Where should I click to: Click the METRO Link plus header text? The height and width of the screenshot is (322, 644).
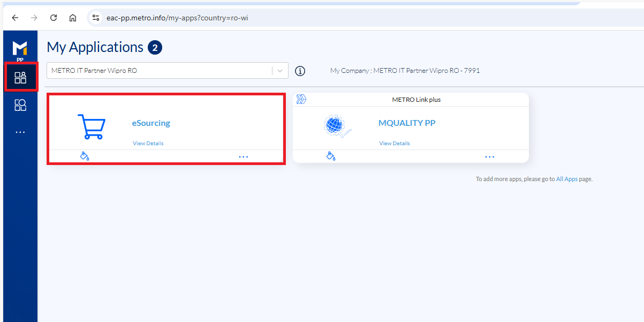pyautogui.click(x=416, y=100)
